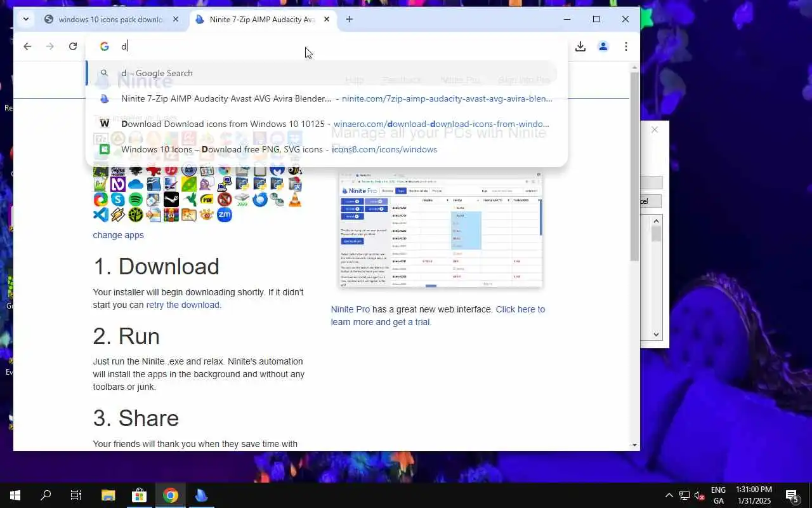Screen dimensions: 812x508
Task: Click the XnView app icon
Action: pos(207,215)
